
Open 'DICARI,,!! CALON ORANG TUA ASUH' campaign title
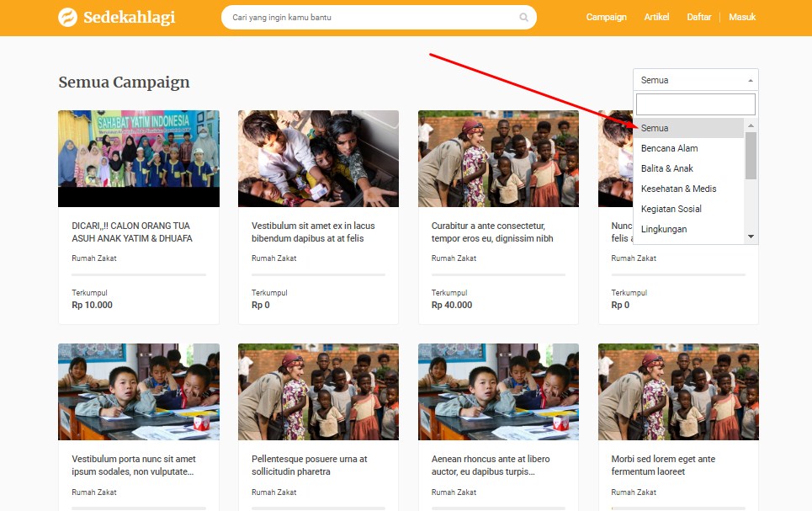[x=132, y=232]
